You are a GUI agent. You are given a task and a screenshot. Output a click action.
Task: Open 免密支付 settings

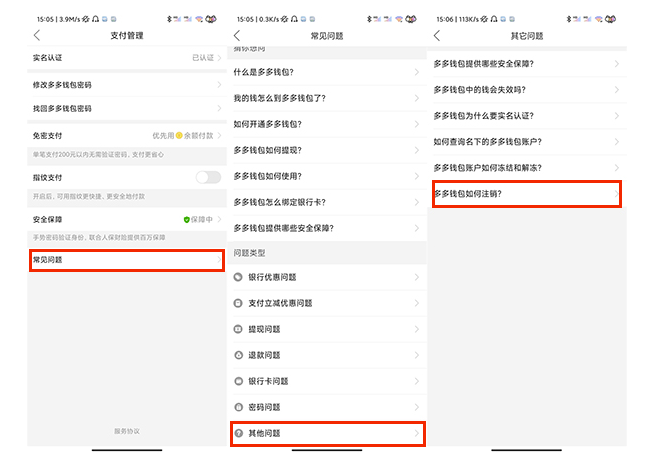[x=127, y=136]
